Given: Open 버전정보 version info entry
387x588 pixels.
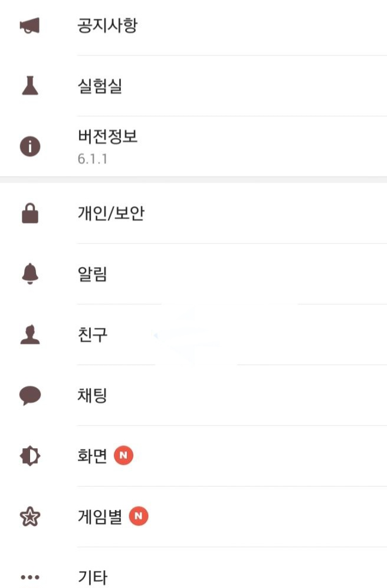Looking at the screenshot, I should click(x=107, y=137).
